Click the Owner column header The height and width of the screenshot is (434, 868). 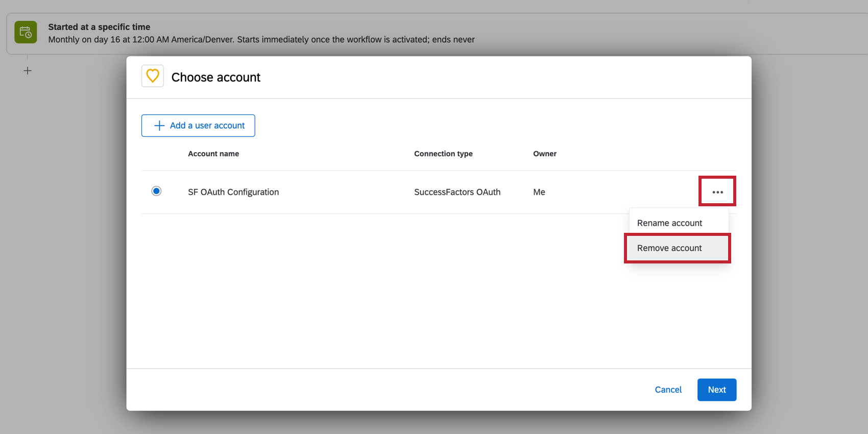coord(545,154)
